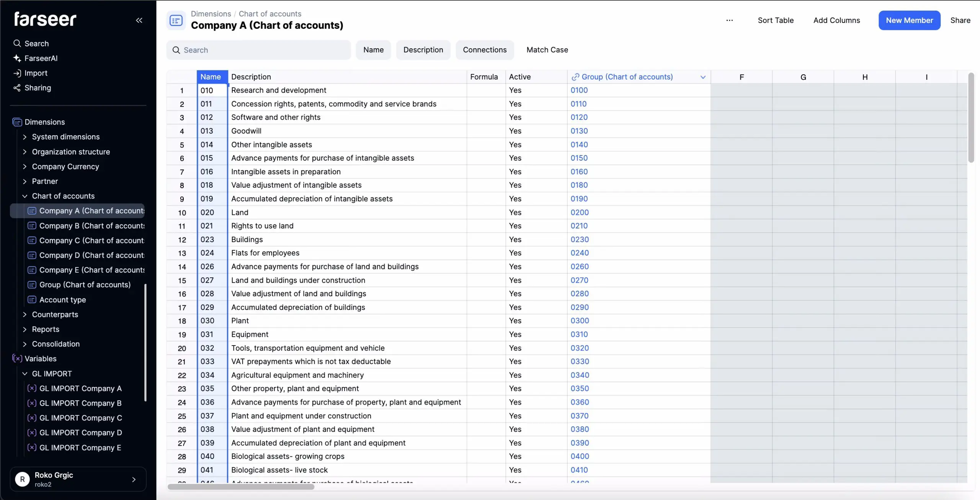Toggle Match Case option

click(x=547, y=50)
